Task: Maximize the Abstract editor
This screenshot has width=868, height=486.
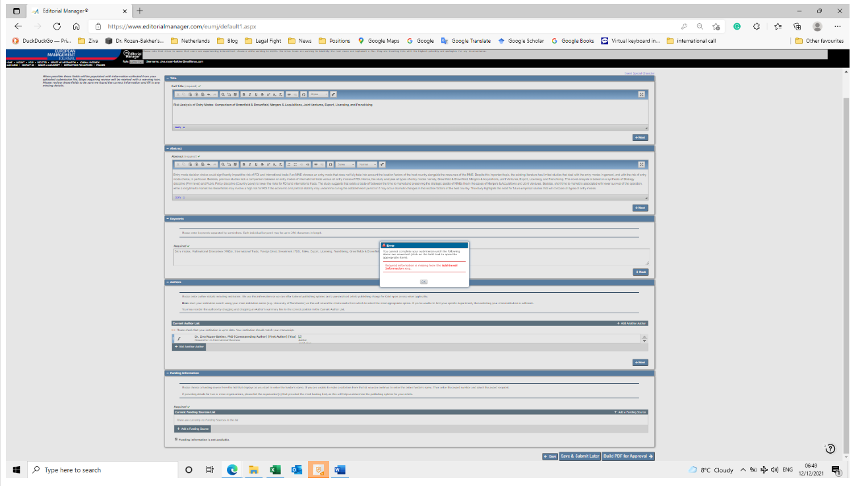Action: click(641, 164)
